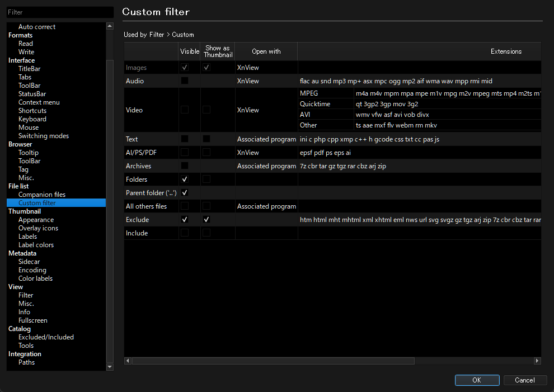Image resolution: width=554 pixels, height=392 pixels.
Task: Edit Exclude extensions list cell
Action: pos(419,220)
